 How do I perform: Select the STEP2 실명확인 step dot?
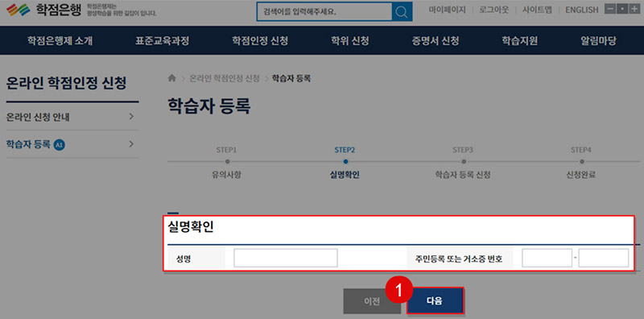click(x=345, y=162)
